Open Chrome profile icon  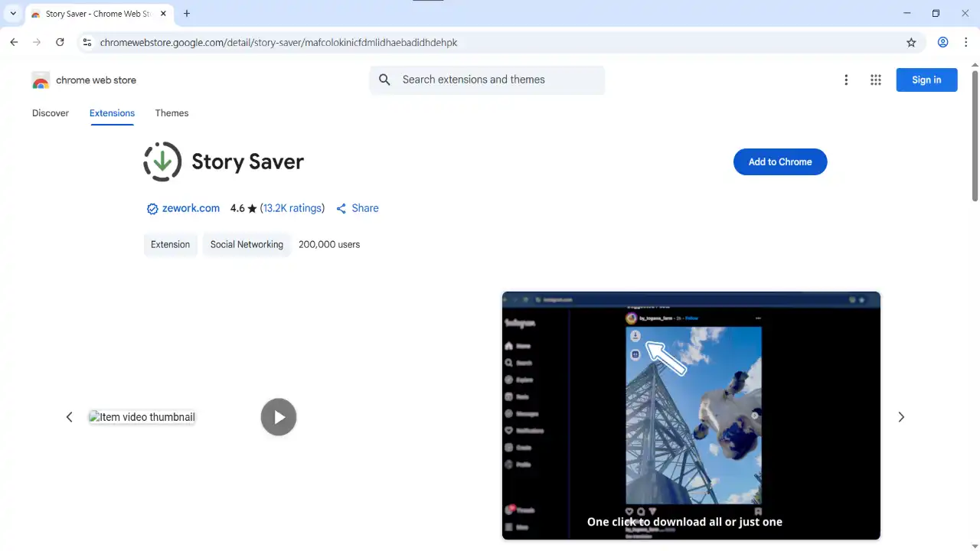[x=943, y=42]
